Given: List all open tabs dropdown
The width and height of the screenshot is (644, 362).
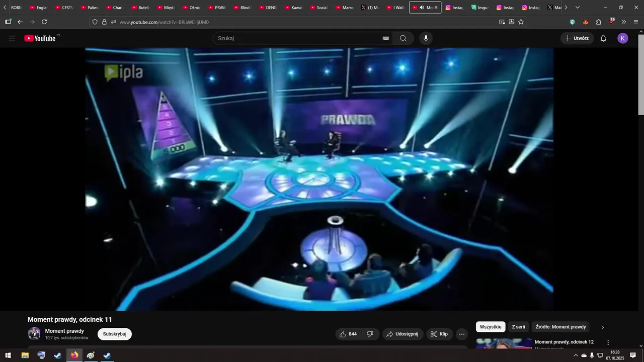Looking at the screenshot, I should coord(577,8).
